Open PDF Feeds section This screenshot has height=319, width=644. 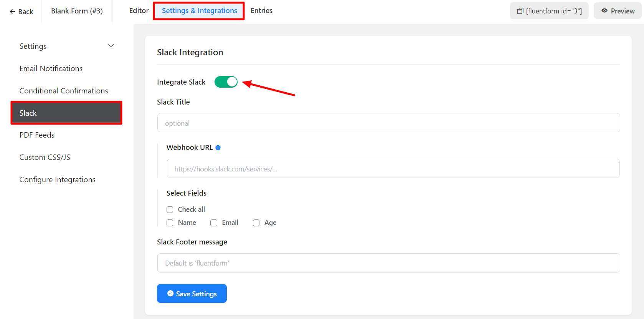(37, 135)
